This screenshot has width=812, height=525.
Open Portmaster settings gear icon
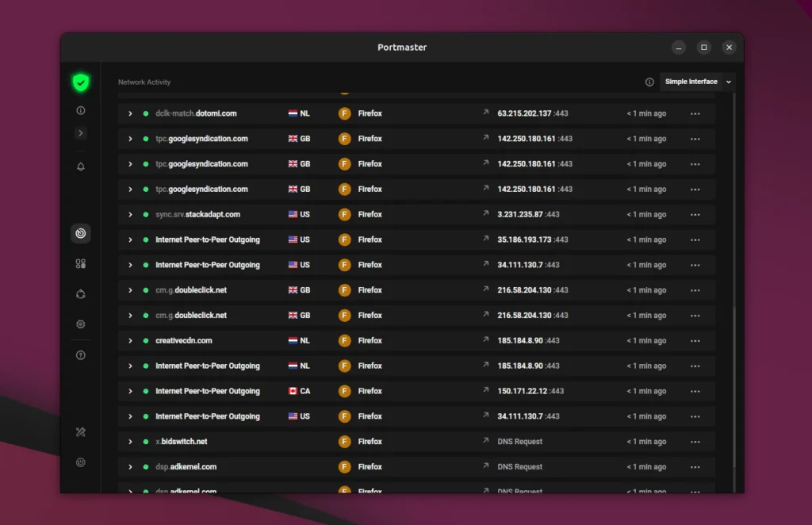click(80, 324)
